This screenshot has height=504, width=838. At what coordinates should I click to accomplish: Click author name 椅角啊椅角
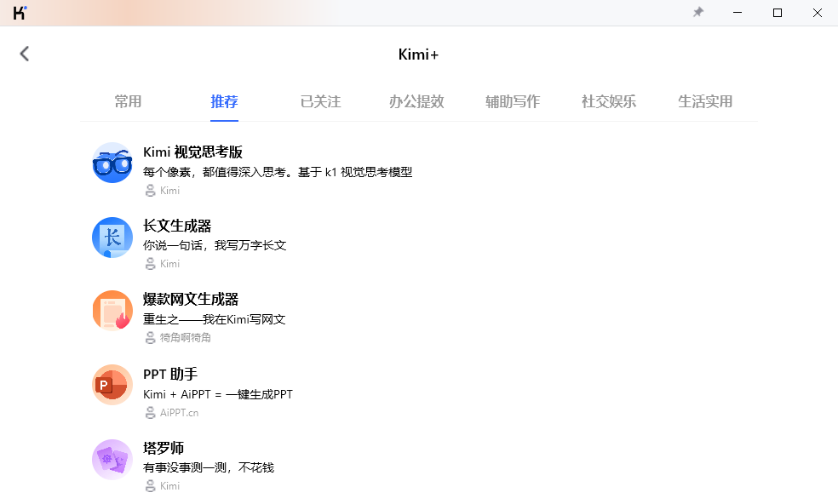tap(186, 338)
